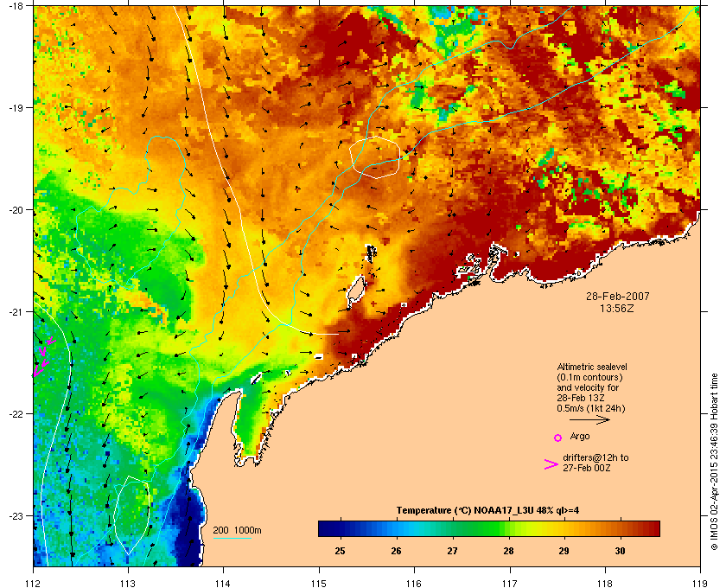Click the '200 1000m' depth label
Viewport: 726px width, 588px height.
pyautogui.click(x=237, y=531)
